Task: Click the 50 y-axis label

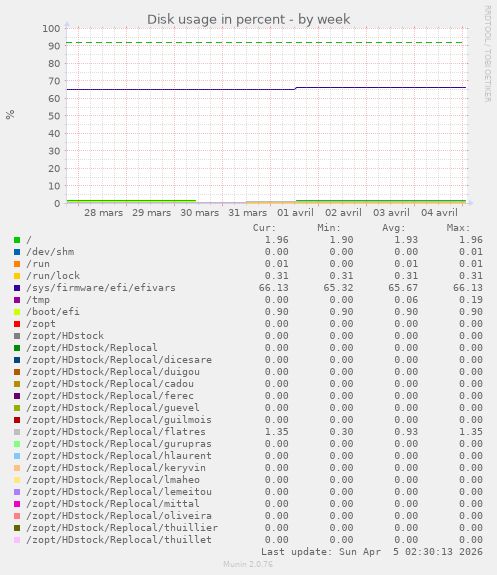Action: coord(54,116)
